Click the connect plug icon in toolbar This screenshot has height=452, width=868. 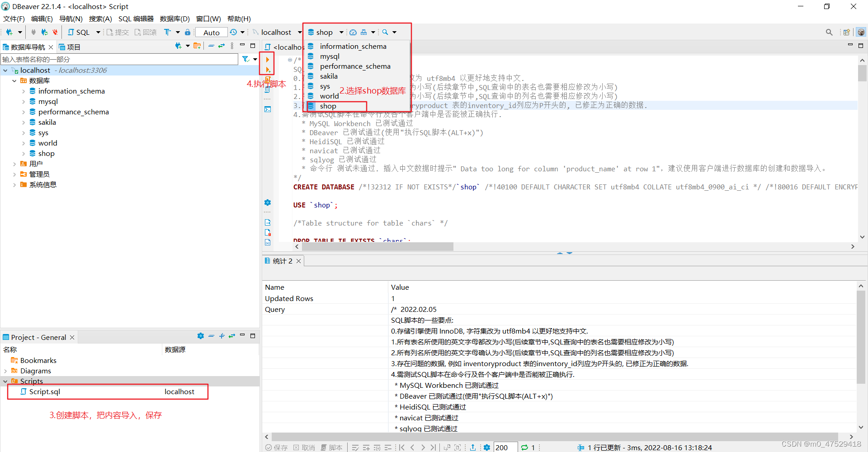(x=33, y=32)
